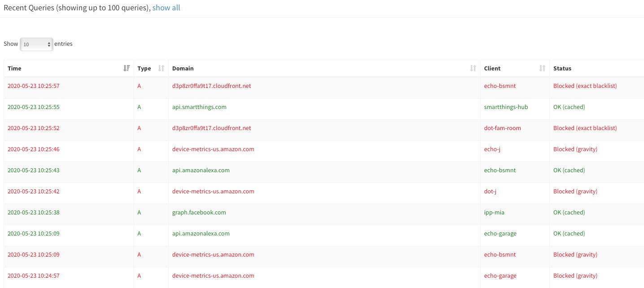Sort by Domain column sort icon

pyautogui.click(x=473, y=68)
